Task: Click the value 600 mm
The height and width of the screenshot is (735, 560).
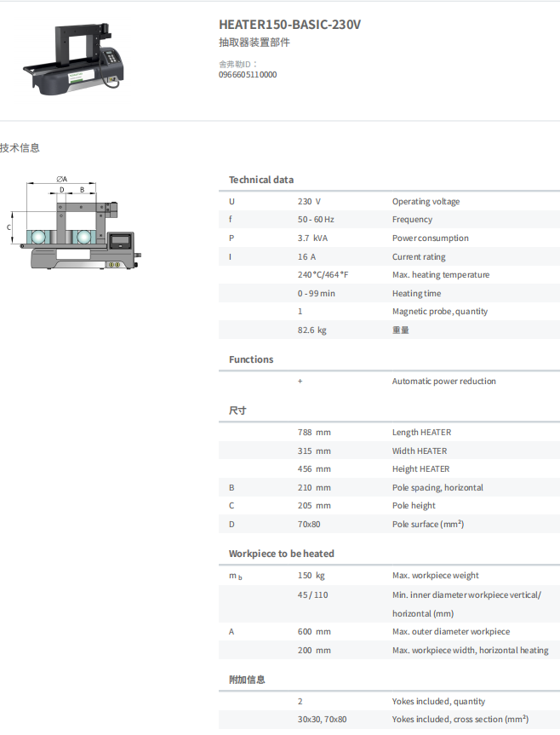Action: pos(314,631)
